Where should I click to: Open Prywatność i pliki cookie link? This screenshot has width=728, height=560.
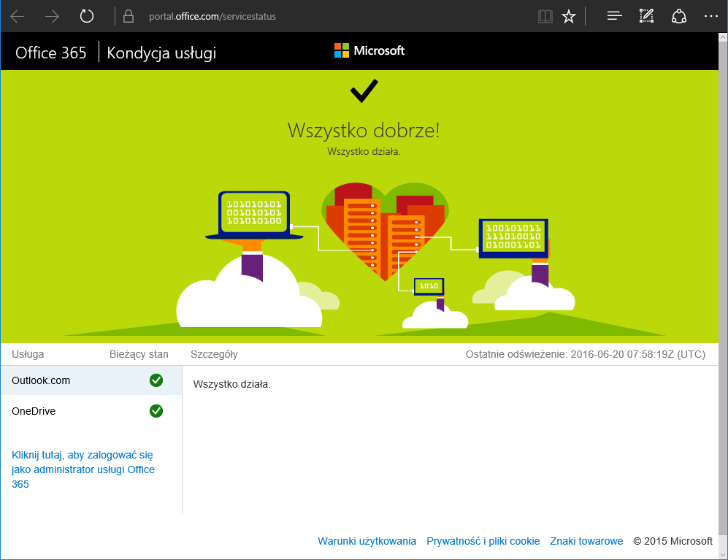tap(483, 541)
